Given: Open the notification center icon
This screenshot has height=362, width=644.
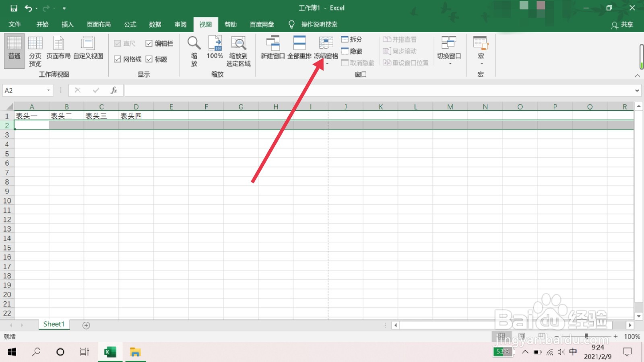Looking at the screenshot, I should pos(627,352).
